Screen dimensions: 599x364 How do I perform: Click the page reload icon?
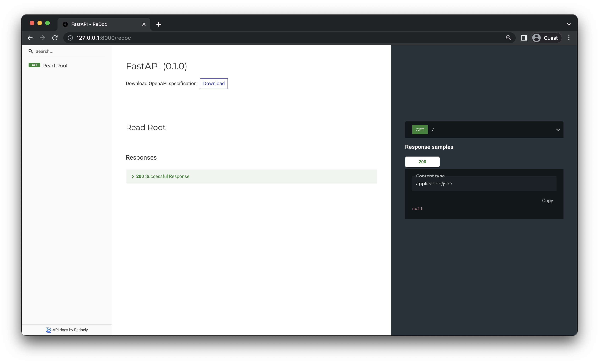(55, 38)
